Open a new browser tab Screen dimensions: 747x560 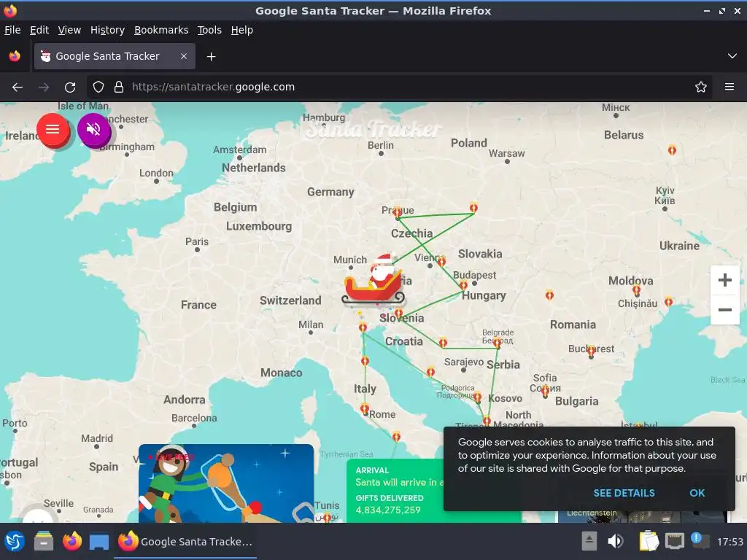211,57
